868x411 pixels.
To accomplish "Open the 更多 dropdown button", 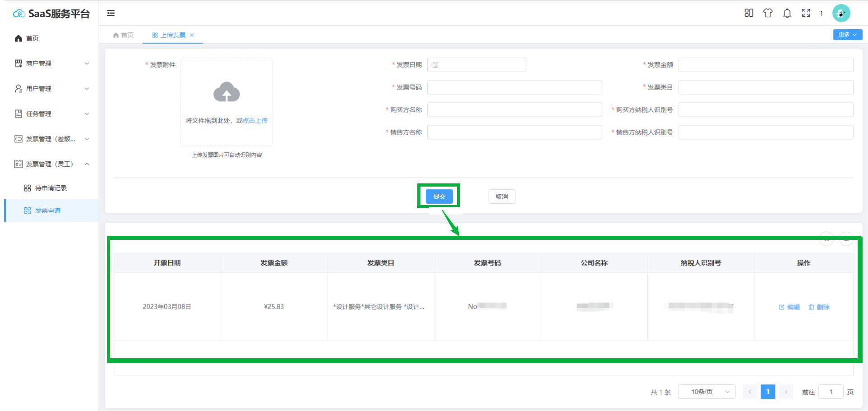I will pos(847,35).
